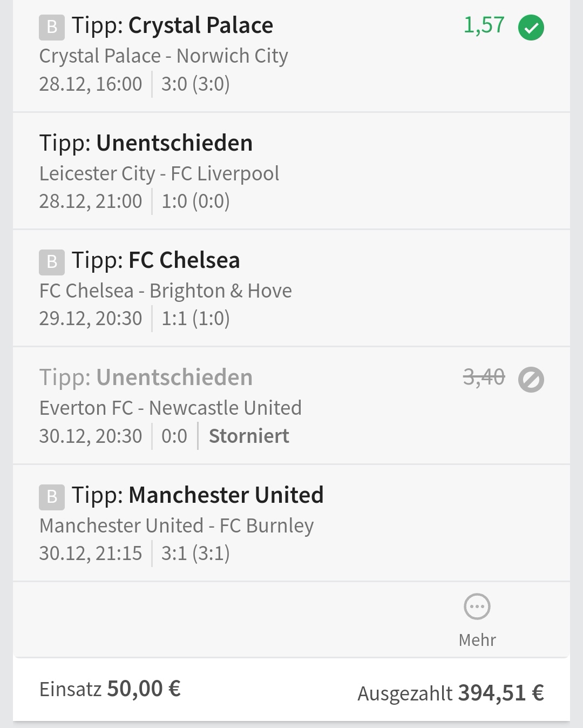Tap the green won checkmark icon
Screen dimensions: 583x728
[531, 28]
